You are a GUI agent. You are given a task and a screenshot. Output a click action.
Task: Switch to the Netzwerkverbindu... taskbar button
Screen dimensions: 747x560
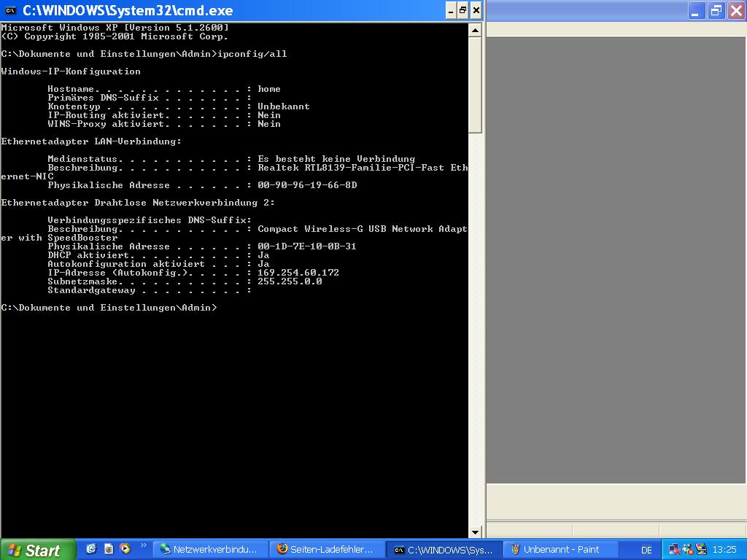[209, 550]
